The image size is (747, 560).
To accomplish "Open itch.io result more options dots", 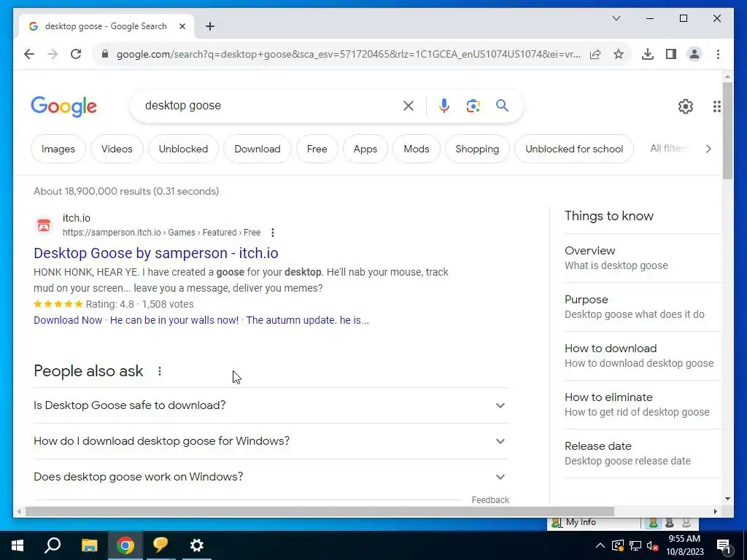I will pyautogui.click(x=273, y=233).
